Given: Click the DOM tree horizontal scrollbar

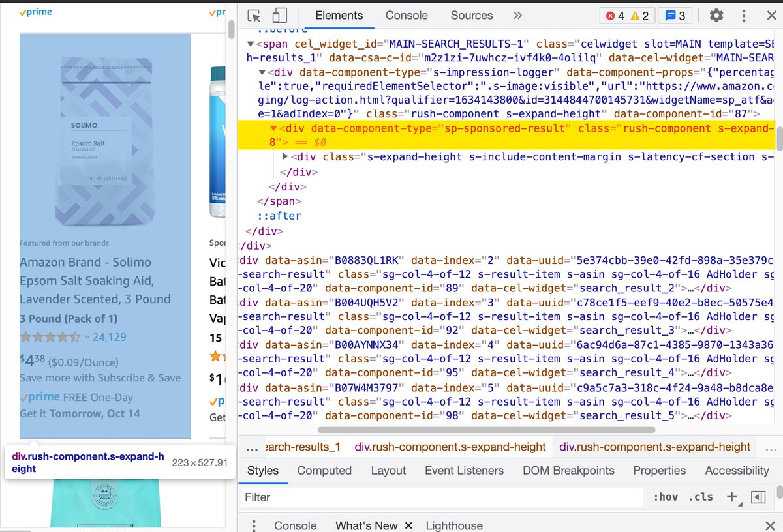Looking at the screenshot, I should coord(486,430).
